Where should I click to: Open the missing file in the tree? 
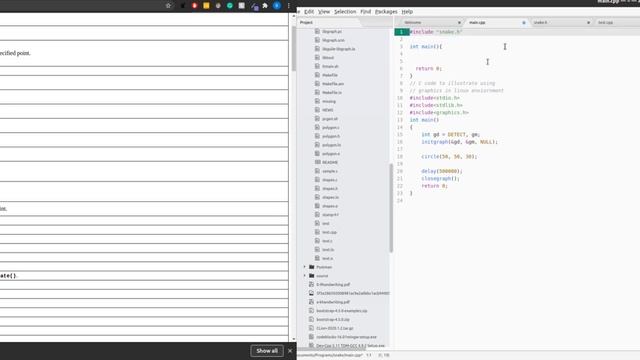329,101
